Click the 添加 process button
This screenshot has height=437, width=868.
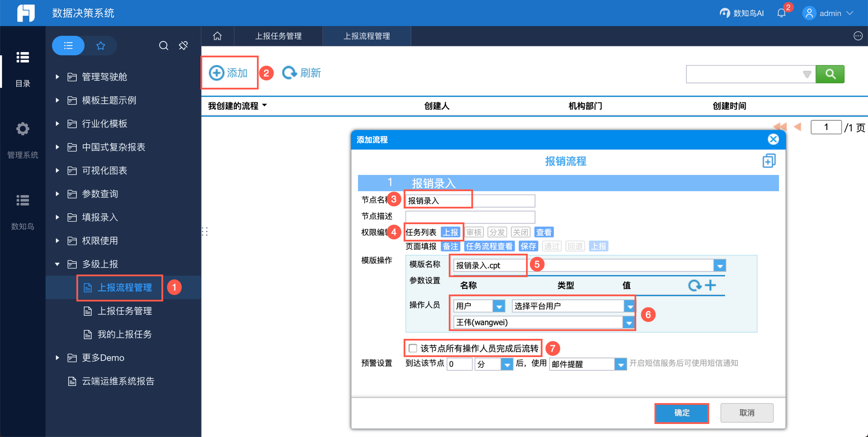[229, 73]
